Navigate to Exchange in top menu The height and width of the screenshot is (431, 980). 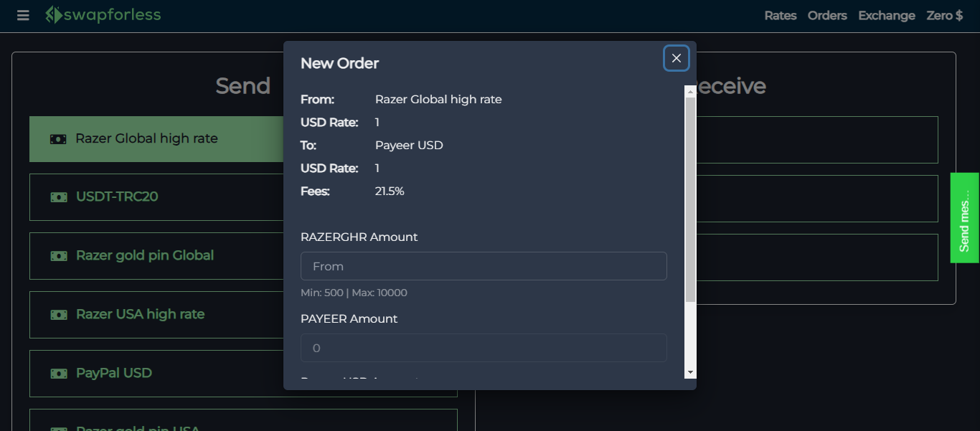click(x=887, y=16)
